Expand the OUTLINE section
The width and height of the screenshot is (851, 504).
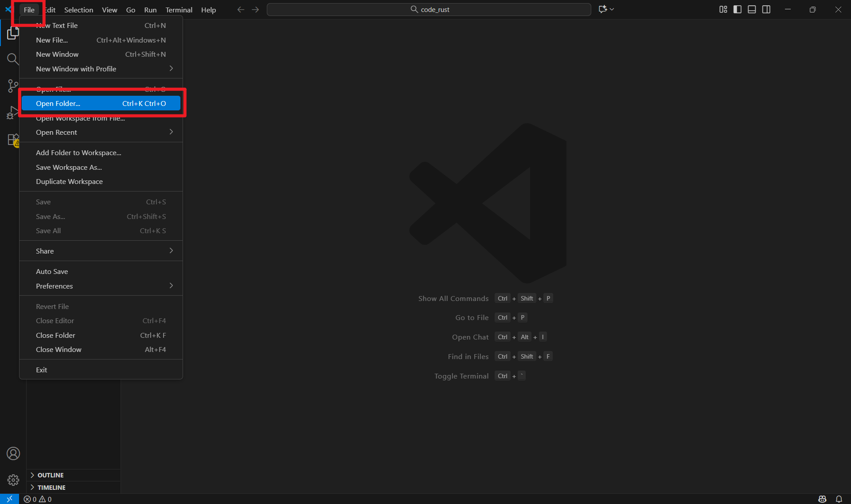click(x=50, y=475)
